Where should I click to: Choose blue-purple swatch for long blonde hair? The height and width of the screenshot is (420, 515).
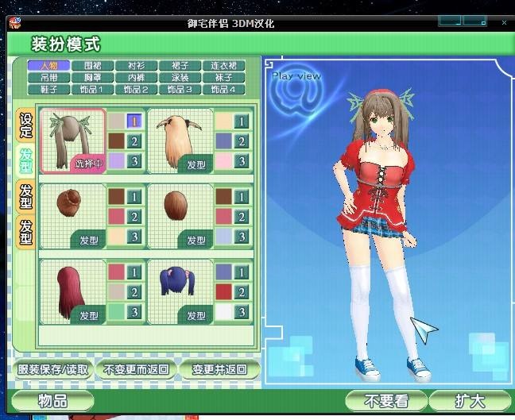pyautogui.click(x=223, y=141)
